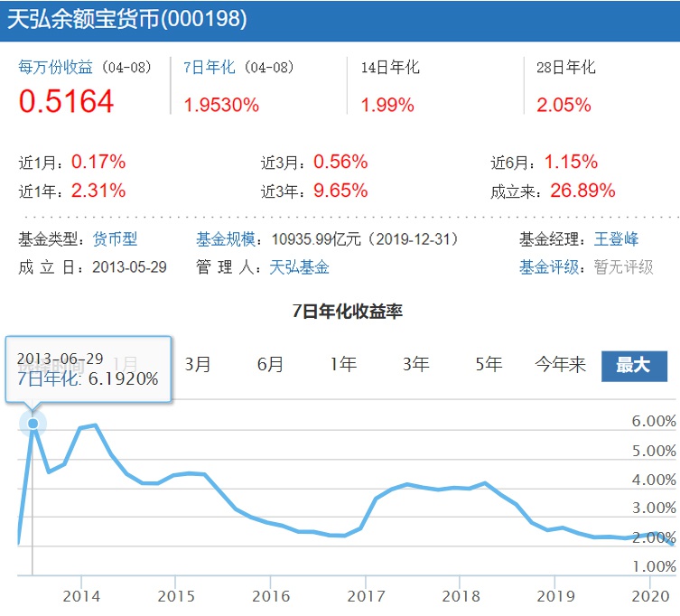Click the 2013-05-29 establishment date
Image resolution: width=680 pixels, height=616 pixels.
coord(129,267)
